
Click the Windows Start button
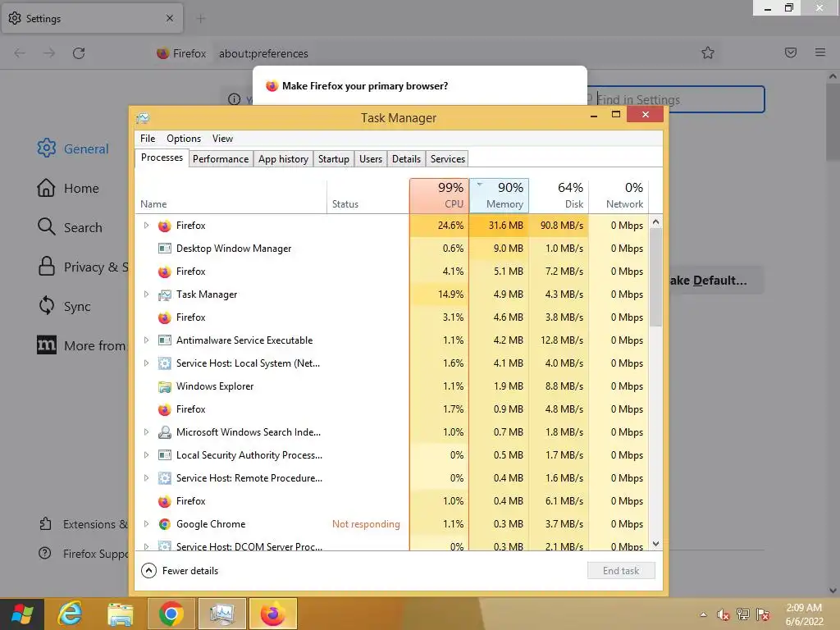[22, 614]
